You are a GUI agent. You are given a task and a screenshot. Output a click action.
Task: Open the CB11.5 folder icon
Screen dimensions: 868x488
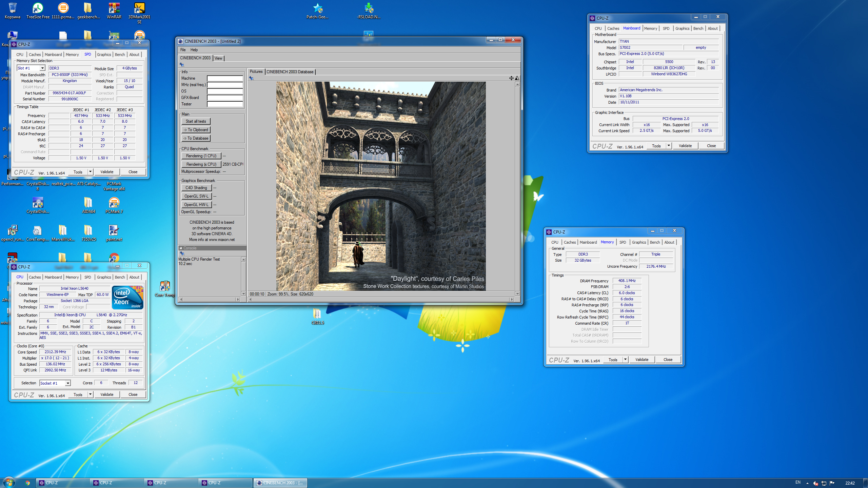coord(317,316)
